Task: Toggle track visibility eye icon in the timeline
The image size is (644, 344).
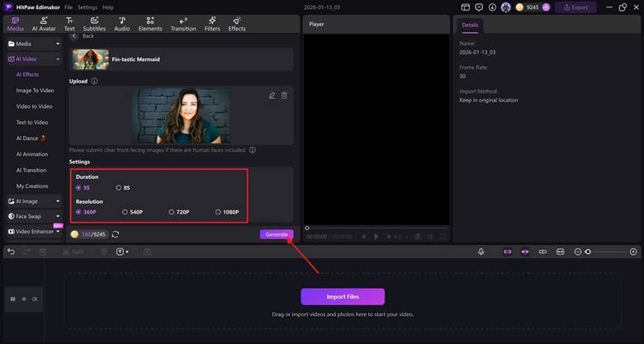Action: [x=24, y=299]
